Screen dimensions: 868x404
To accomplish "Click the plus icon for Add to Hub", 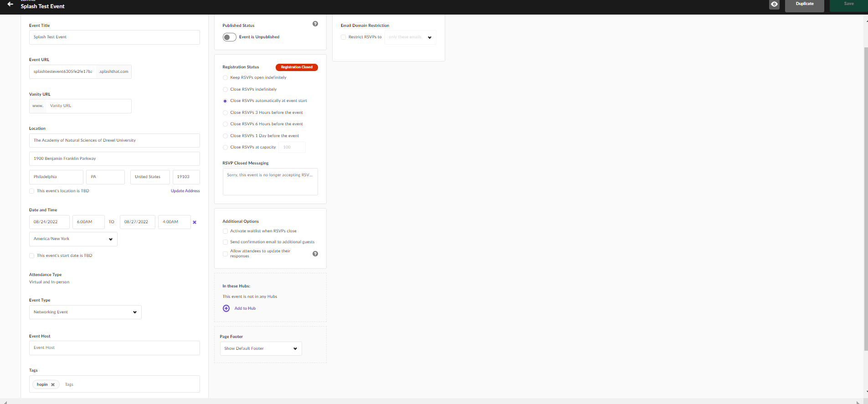I will click(226, 308).
